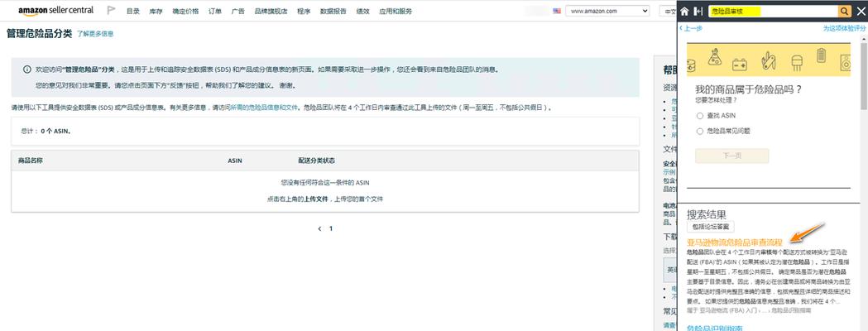The image size is (868, 331).
Task: Click the 总计：0 个 ASIN text
Action: [46, 132]
